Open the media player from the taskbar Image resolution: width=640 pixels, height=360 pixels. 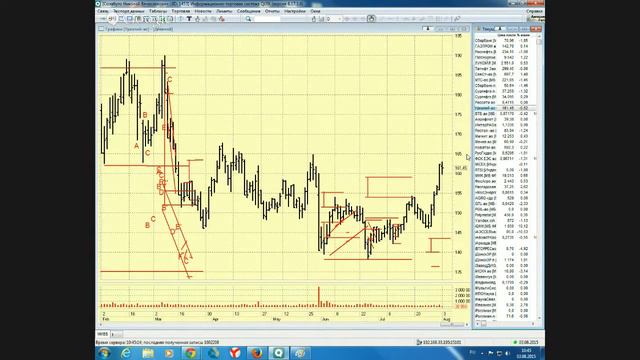169,353
